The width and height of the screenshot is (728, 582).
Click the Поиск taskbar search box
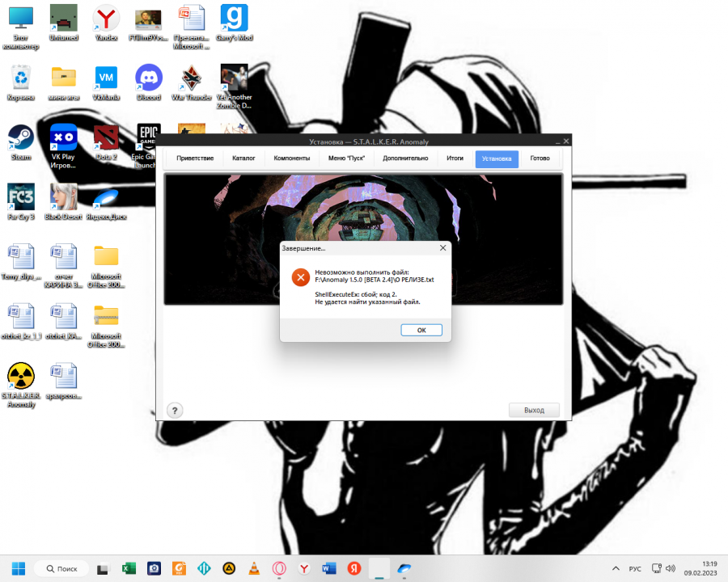pyautogui.click(x=61, y=568)
